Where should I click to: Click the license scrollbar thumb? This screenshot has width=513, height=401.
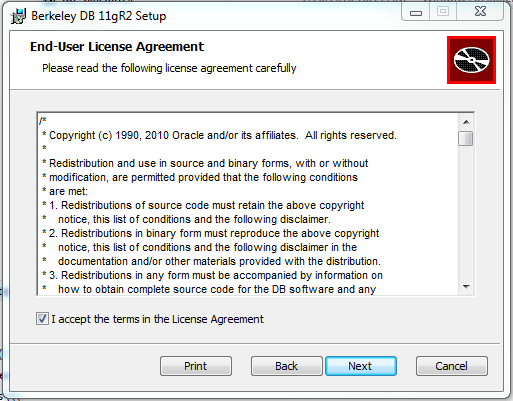pos(466,138)
